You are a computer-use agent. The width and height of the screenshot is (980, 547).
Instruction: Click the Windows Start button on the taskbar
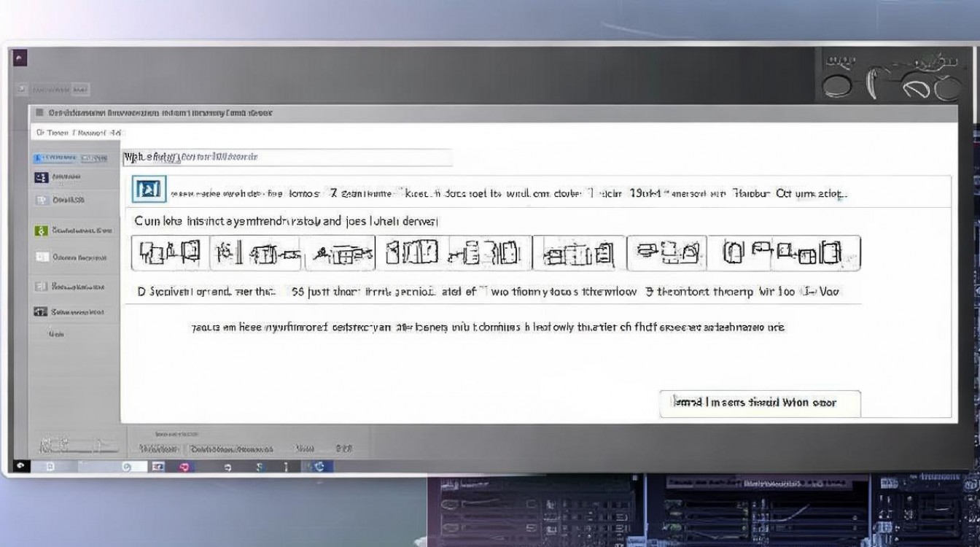(x=20, y=467)
